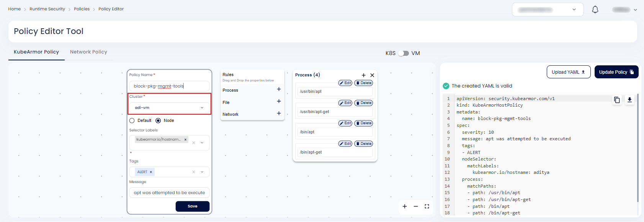Viewport: 644px width, 222px height.
Task: Remove the kubearmor.io/hostname label chip
Action: pos(185,139)
